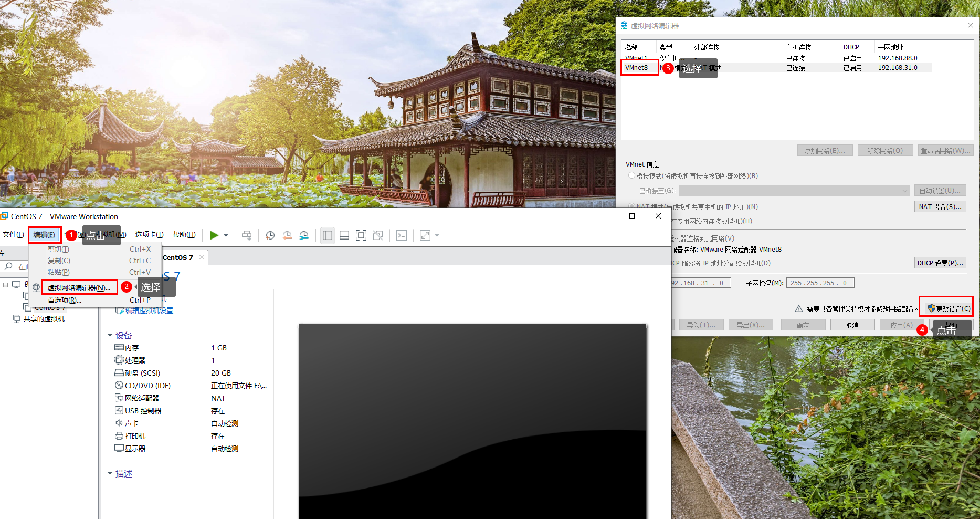Viewport: 980px width, 519px height.
Task: Click the search magnifier icon in library
Action: tap(8, 267)
